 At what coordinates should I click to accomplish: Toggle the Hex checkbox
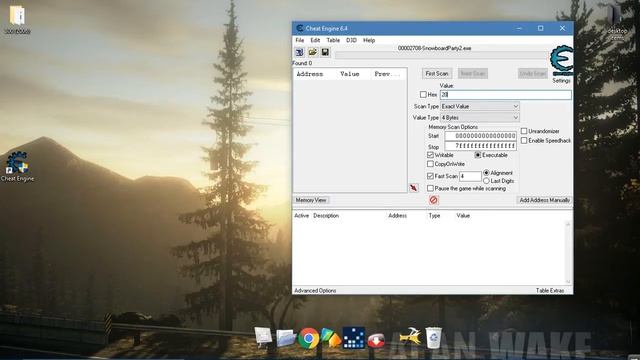point(423,94)
